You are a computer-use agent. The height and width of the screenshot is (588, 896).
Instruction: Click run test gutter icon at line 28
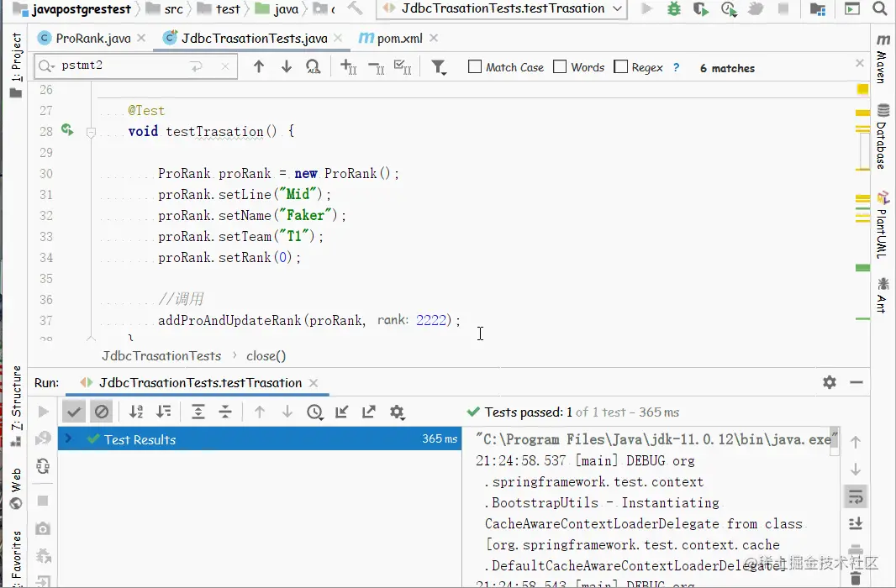click(x=67, y=131)
